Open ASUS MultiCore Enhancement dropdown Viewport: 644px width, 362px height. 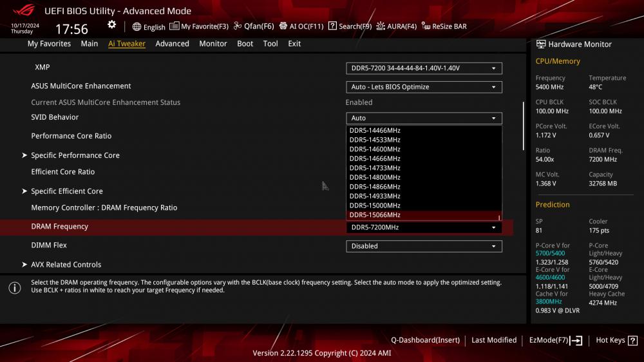(424, 87)
